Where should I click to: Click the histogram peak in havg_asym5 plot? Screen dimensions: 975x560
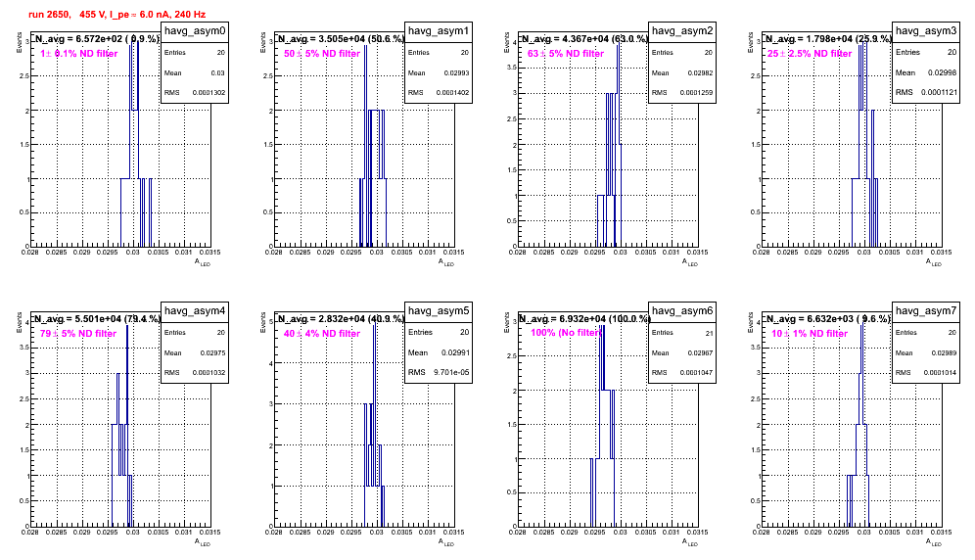(374, 322)
